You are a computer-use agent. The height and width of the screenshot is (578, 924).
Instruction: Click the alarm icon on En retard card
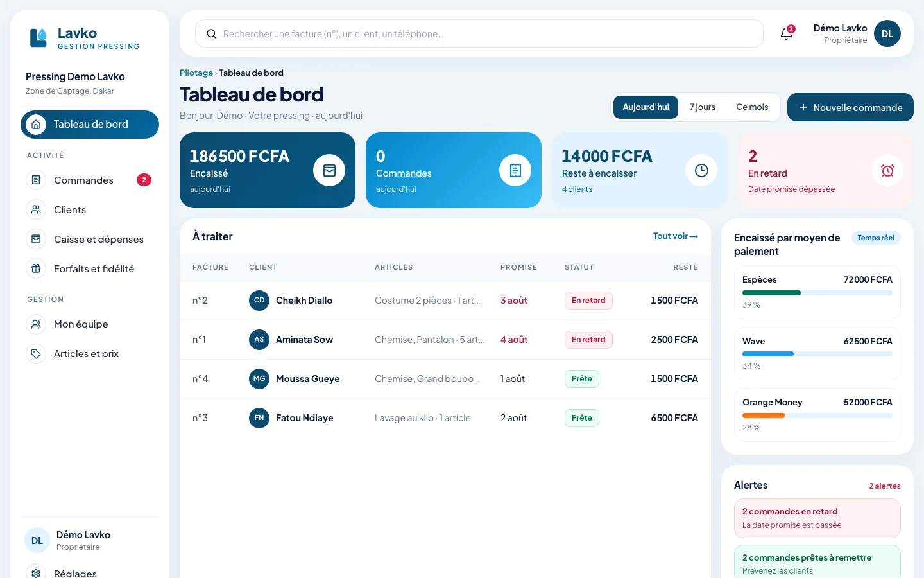(887, 170)
